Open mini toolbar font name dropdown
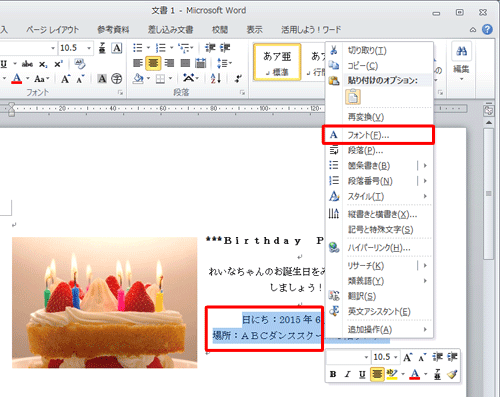500x397 pixels. (x=366, y=357)
